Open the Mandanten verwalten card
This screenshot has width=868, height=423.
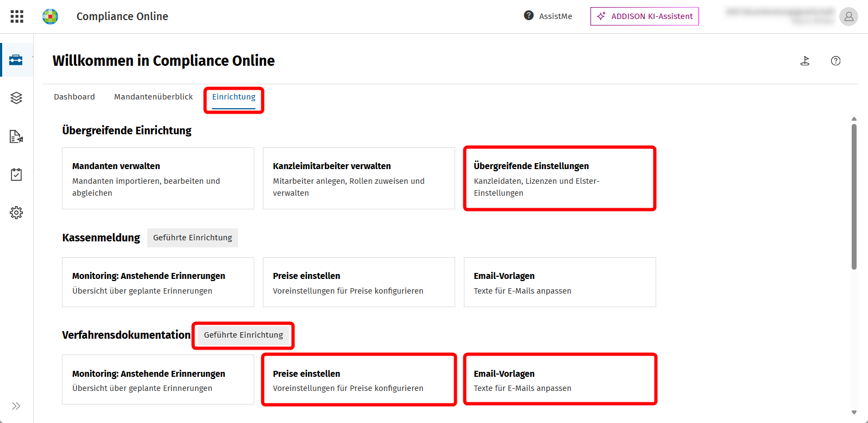click(x=158, y=178)
